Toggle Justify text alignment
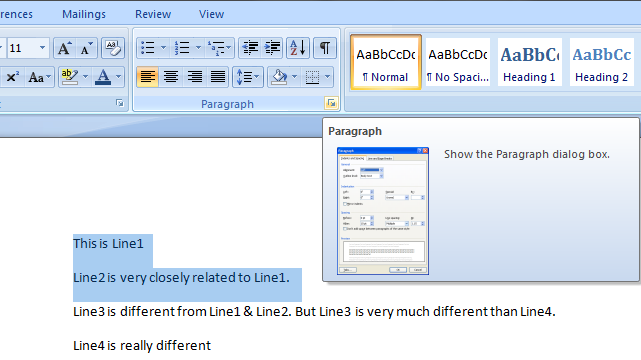Viewport: 641px width, 360px height. click(x=217, y=77)
